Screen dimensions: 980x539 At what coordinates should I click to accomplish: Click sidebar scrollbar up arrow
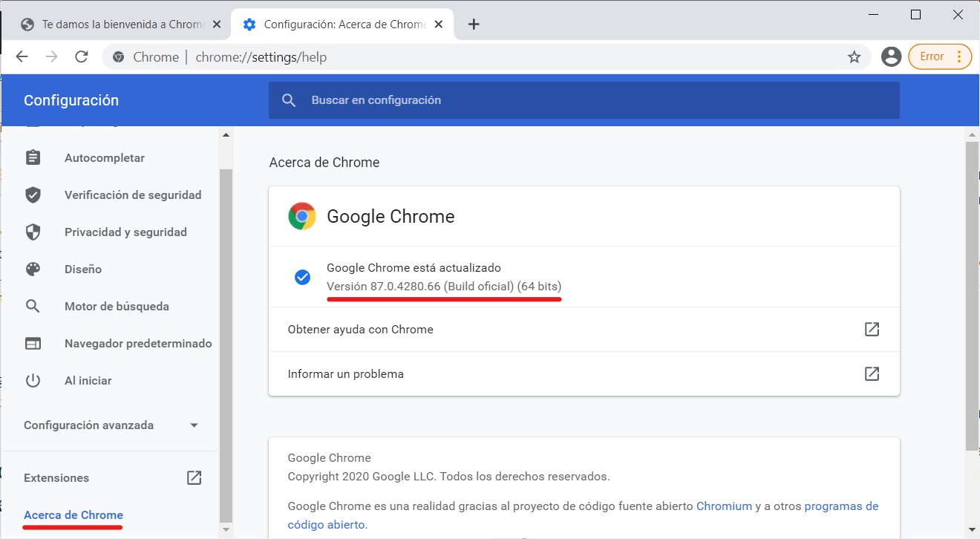(226, 134)
